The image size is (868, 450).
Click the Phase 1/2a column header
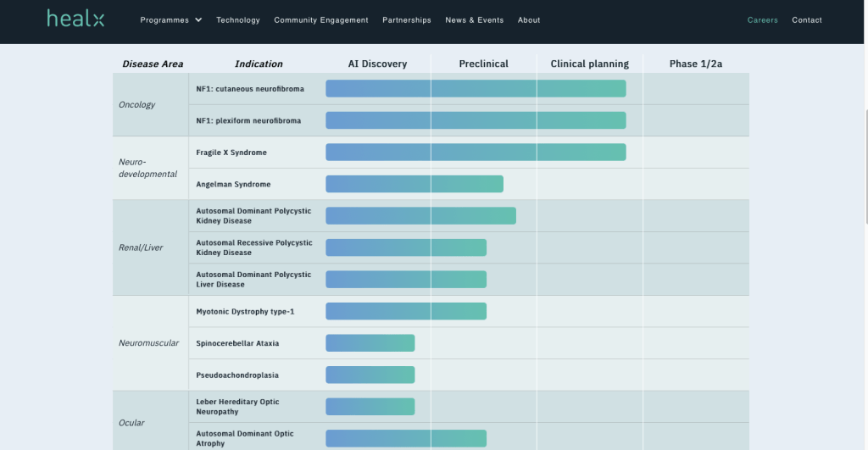pyautogui.click(x=696, y=64)
